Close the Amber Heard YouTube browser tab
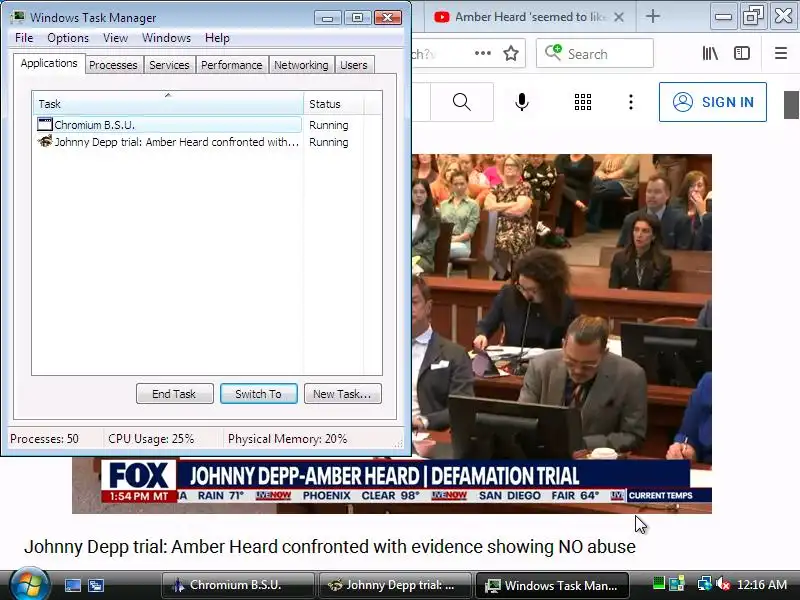 tap(619, 17)
